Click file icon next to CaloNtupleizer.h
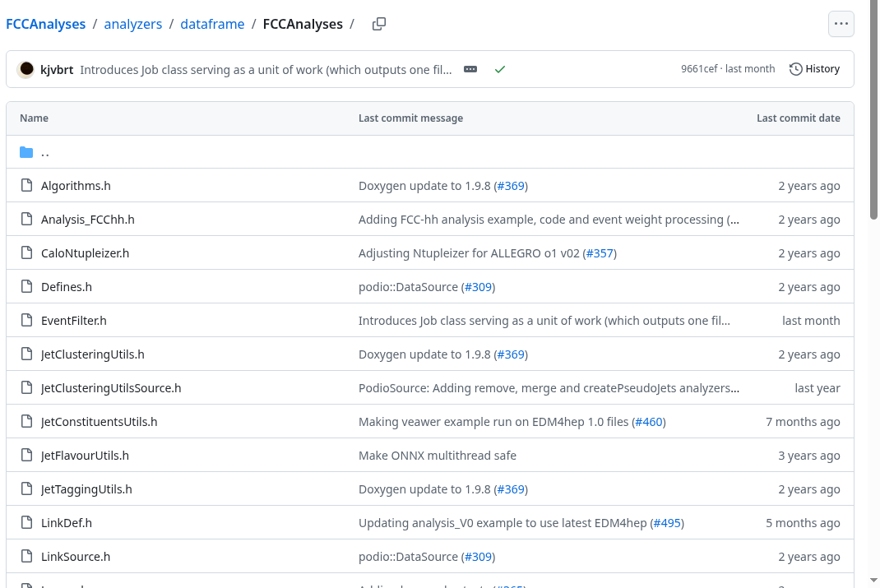Screen dimensions: 880x588 [26, 253]
